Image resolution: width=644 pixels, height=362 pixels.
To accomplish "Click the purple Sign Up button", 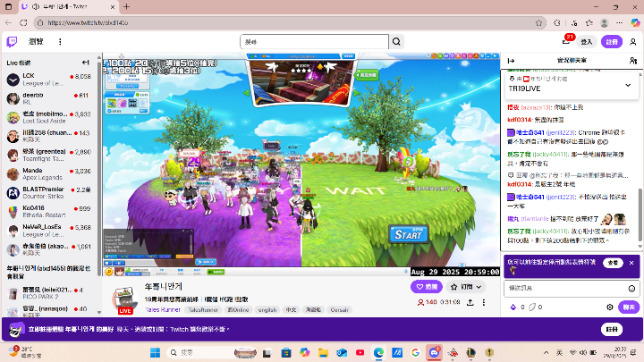I will 612,41.
